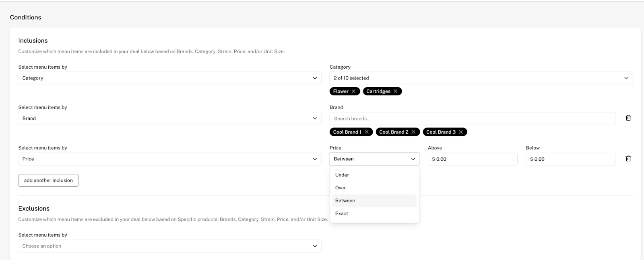Image resolution: width=644 pixels, height=260 pixels.
Task: Select the Under price option
Action: 342,175
